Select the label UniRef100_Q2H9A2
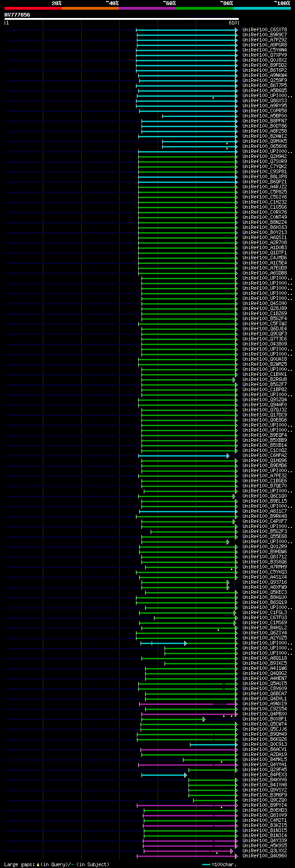295x868 pixels. [x=265, y=156]
